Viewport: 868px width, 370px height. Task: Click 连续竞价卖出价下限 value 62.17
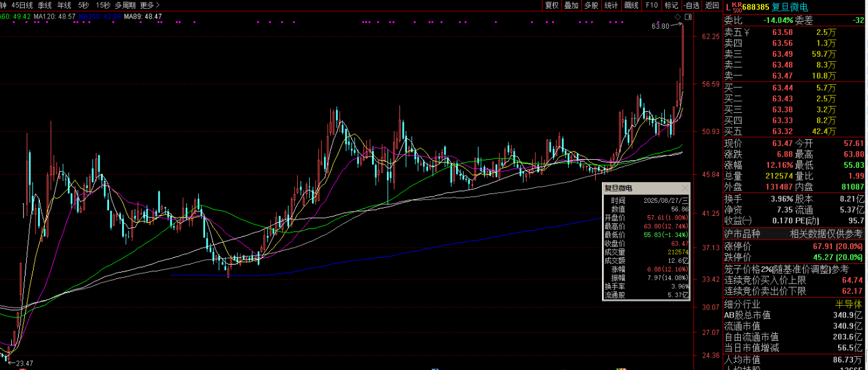pos(853,291)
